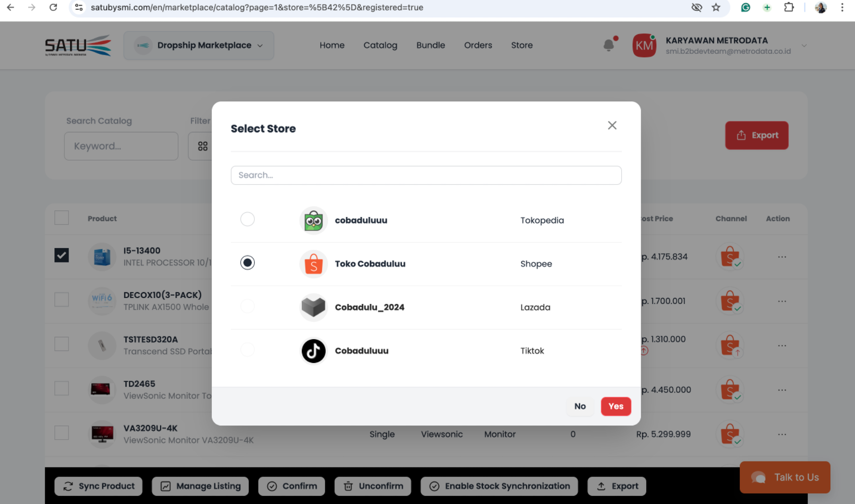Screen dimensions: 855x504
Task: Go to the Orders menu
Action: (x=478, y=45)
